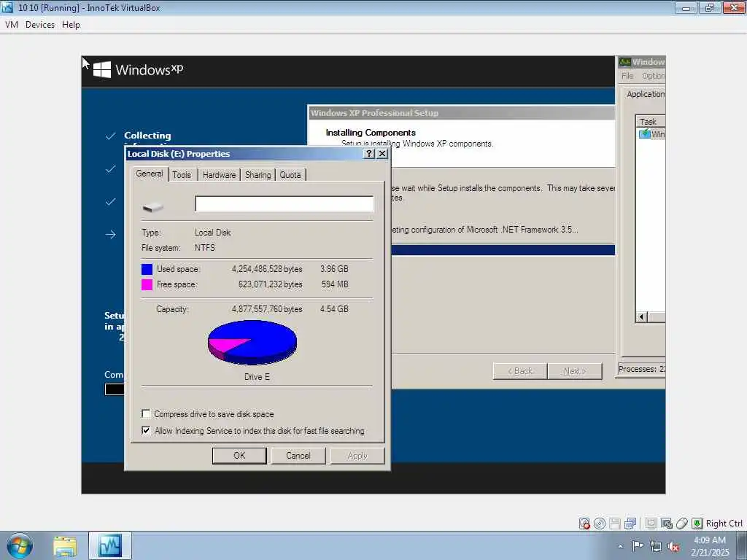747x560 pixels.
Task: Click the black setup progress box under Com
Action: 115,389
